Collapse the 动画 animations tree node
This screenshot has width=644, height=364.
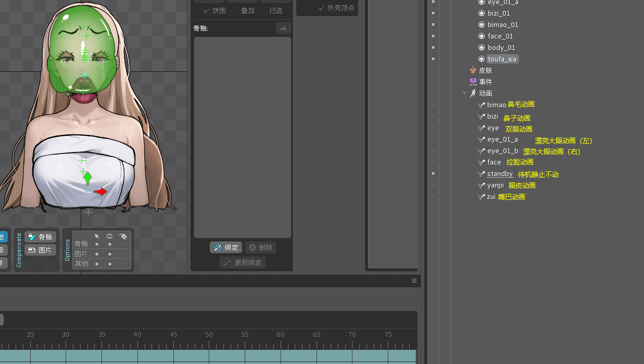[x=464, y=94]
